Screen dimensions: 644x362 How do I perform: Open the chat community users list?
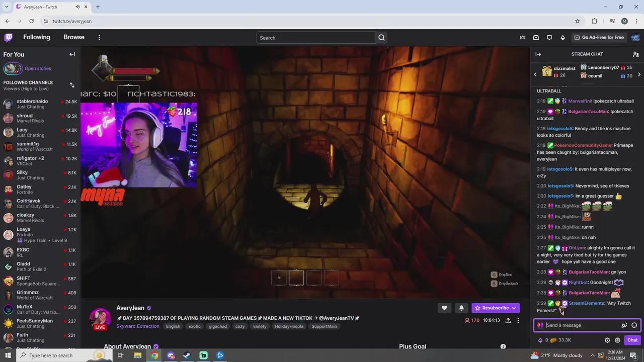pyautogui.click(x=636, y=54)
